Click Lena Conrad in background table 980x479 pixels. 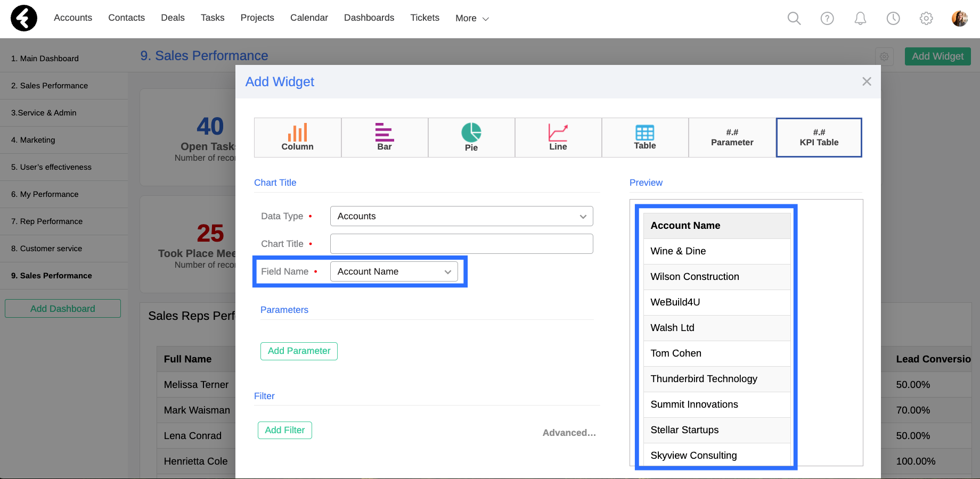(x=193, y=436)
